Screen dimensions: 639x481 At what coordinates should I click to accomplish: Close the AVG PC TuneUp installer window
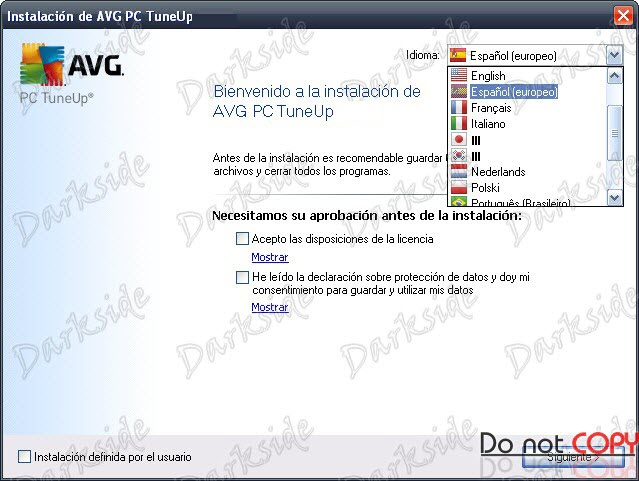pyautogui.click(x=623, y=16)
